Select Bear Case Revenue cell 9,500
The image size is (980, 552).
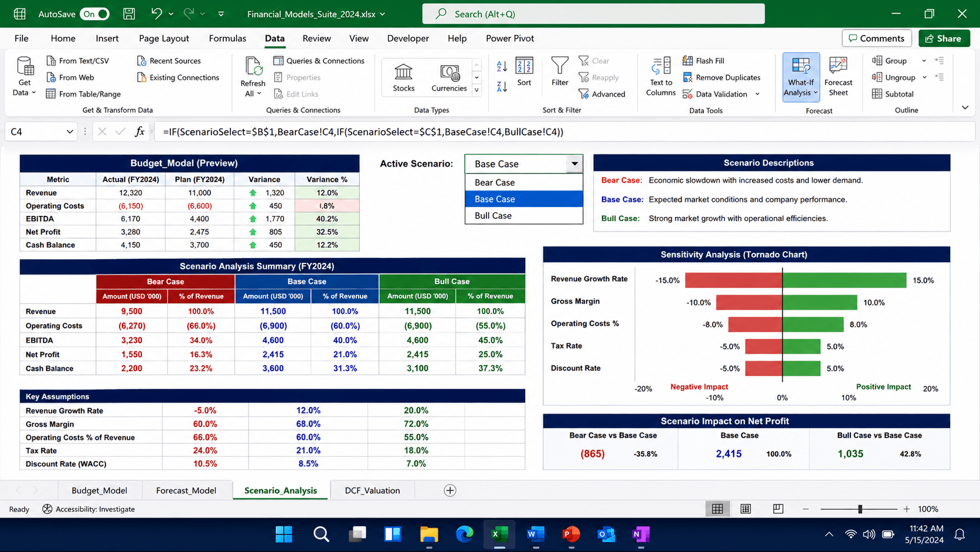[131, 311]
